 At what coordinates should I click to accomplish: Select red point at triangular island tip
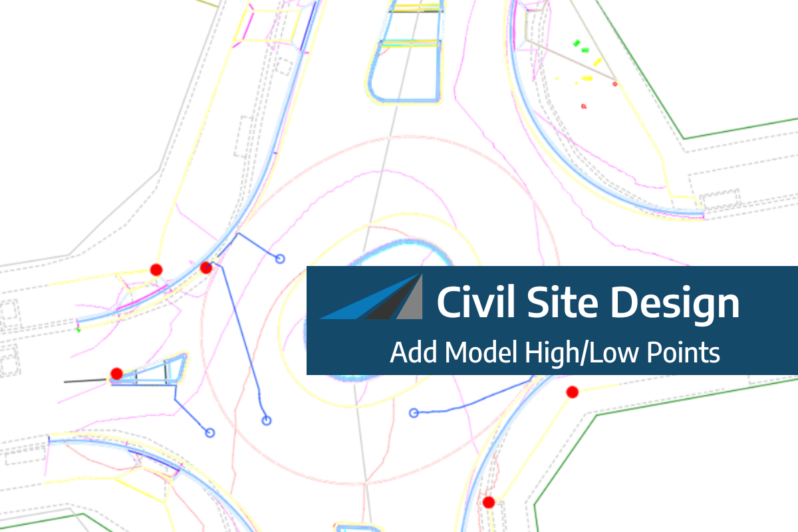tap(116, 374)
